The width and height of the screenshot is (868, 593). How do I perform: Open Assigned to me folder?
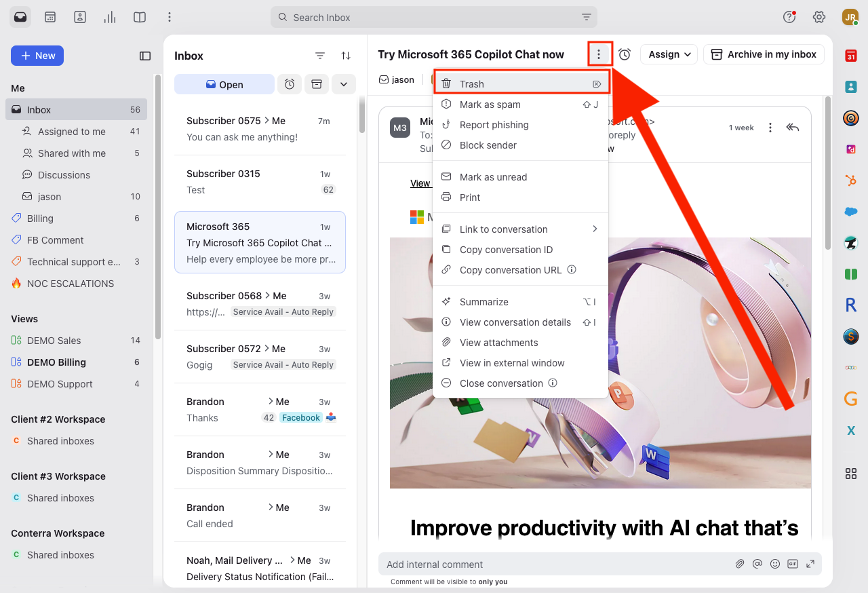pyautogui.click(x=76, y=132)
